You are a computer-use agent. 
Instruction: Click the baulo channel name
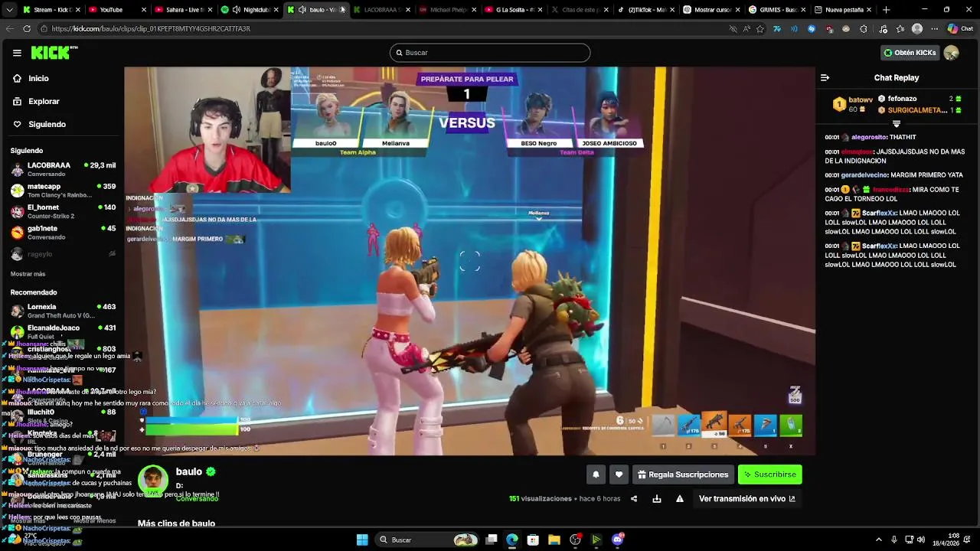189,472
